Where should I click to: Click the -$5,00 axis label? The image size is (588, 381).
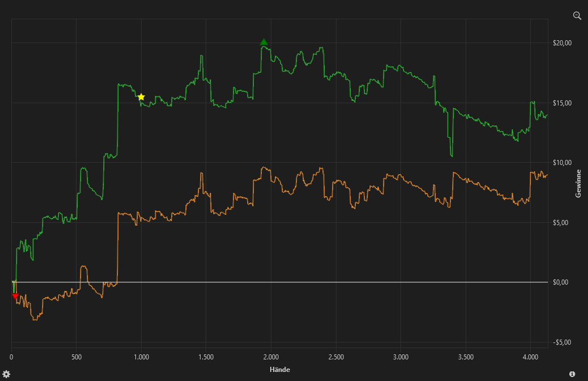click(x=562, y=342)
